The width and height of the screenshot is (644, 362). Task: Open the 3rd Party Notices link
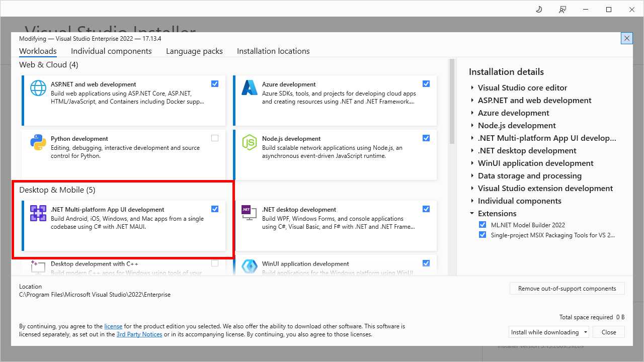tap(139, 334)
